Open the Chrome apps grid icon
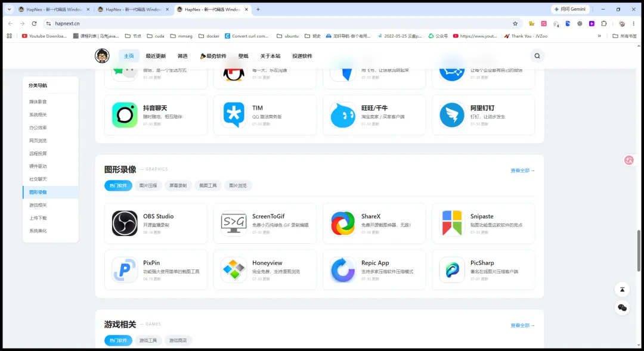The image size is (644, 351). (10, 36)
